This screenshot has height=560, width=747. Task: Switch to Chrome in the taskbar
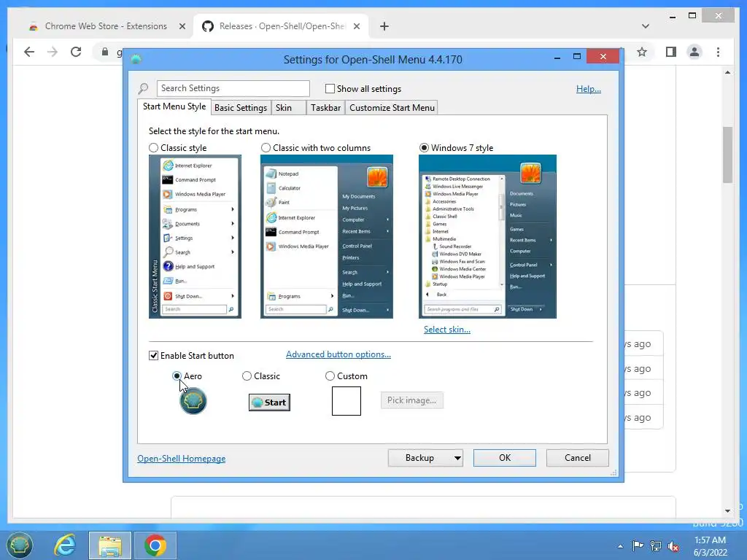tap(155, 545)
